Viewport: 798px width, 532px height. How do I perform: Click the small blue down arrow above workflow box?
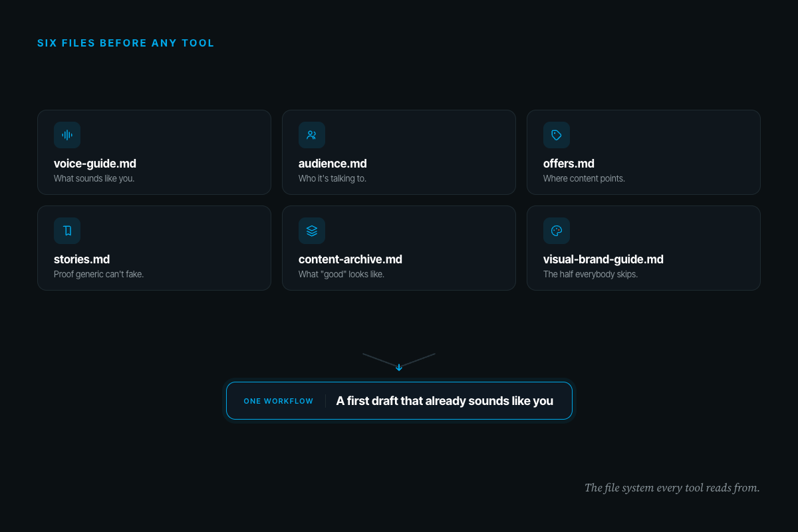click(399, 367)
